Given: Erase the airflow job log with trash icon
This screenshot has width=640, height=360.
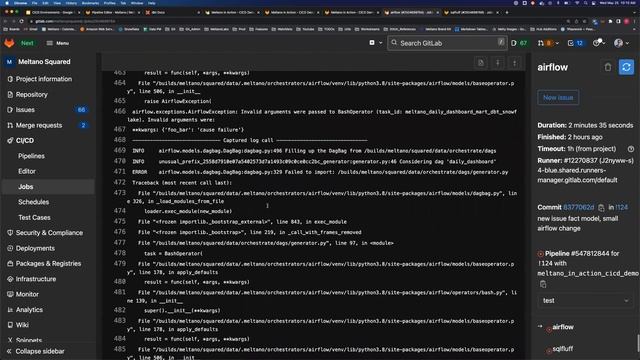Looking at the screenshot, I should point(608,67).
